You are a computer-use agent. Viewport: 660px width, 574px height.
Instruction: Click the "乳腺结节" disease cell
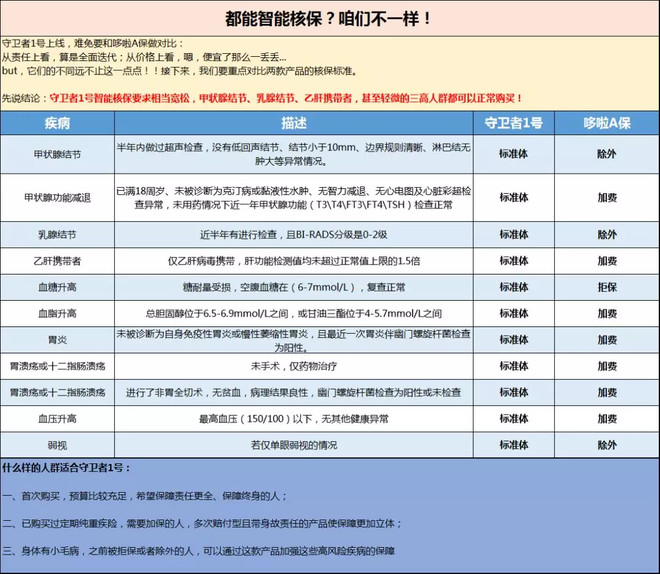(x=57, y=235)
